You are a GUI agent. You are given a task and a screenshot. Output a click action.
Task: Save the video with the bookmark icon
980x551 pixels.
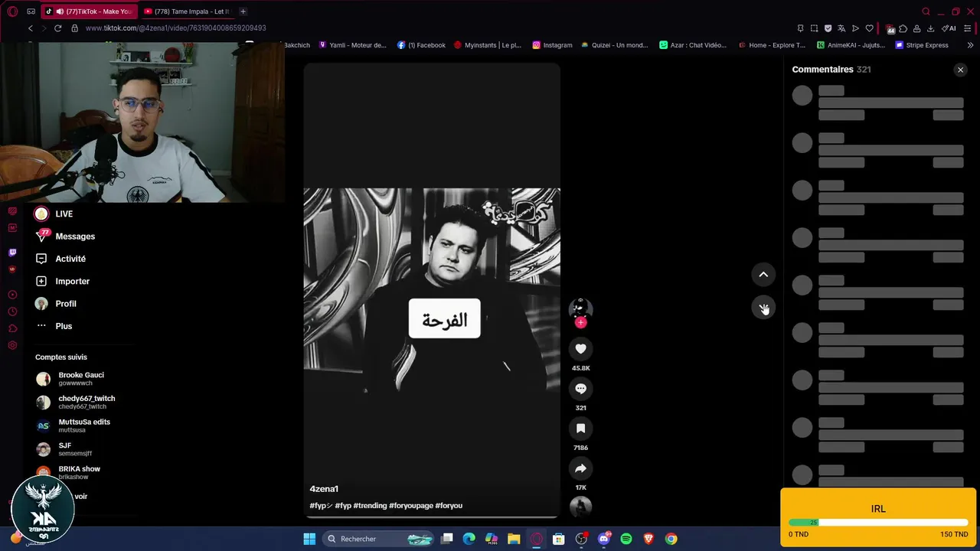580,429
